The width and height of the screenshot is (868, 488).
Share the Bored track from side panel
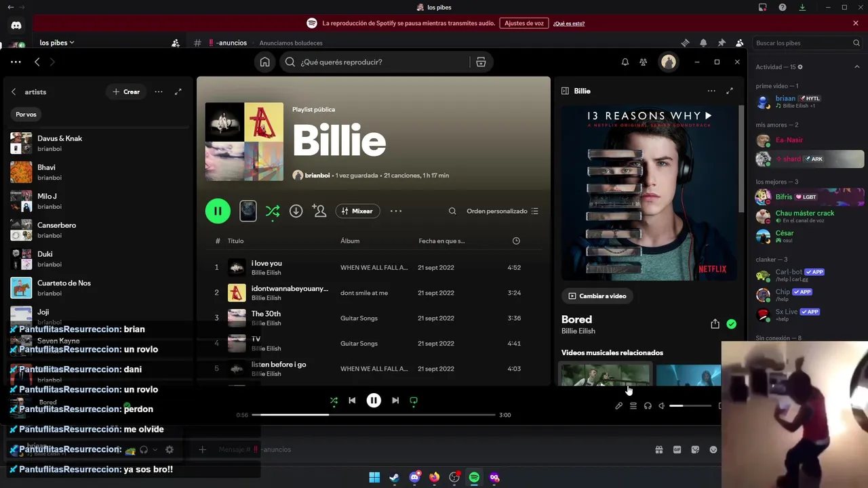[715, 324]
